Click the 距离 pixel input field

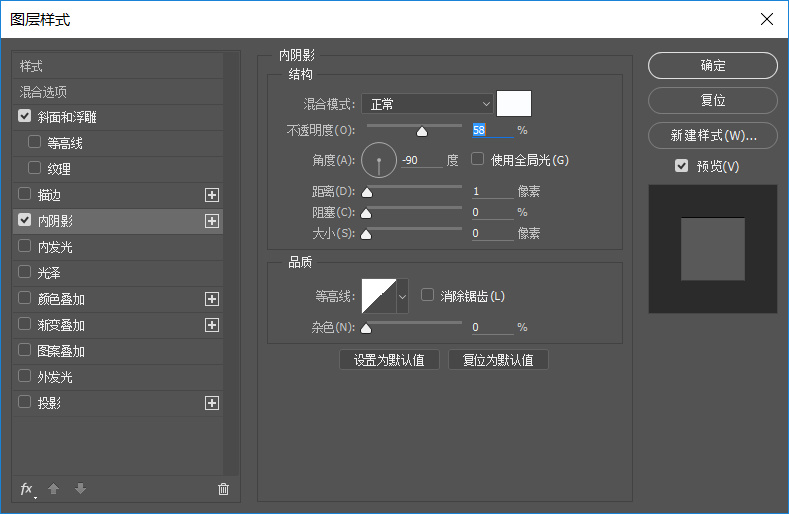coord(492,191)
